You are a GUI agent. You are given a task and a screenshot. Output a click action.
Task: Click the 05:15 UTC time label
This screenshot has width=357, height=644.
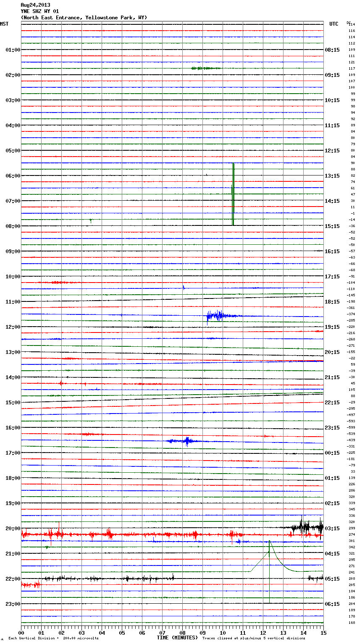point(332,579)
